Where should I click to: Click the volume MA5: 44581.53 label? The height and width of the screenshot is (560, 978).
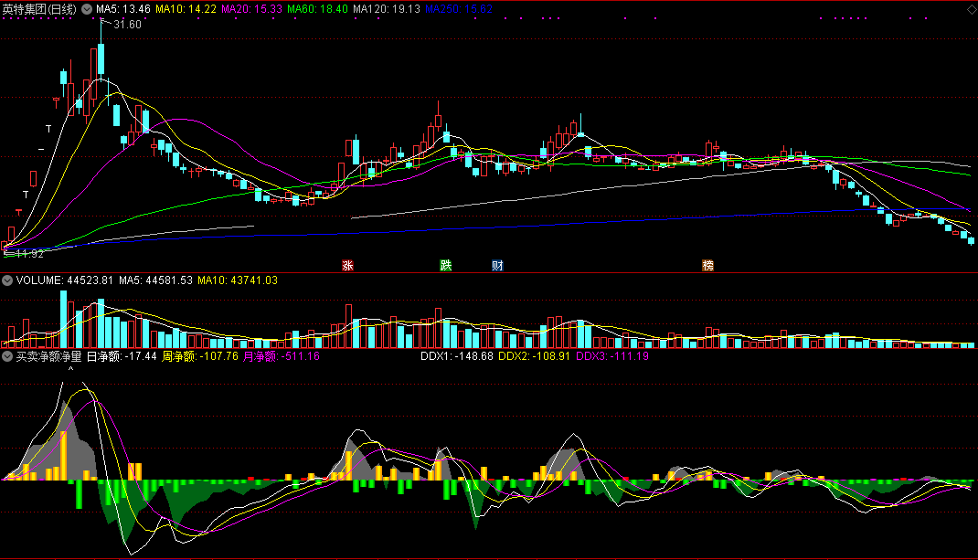156,280
